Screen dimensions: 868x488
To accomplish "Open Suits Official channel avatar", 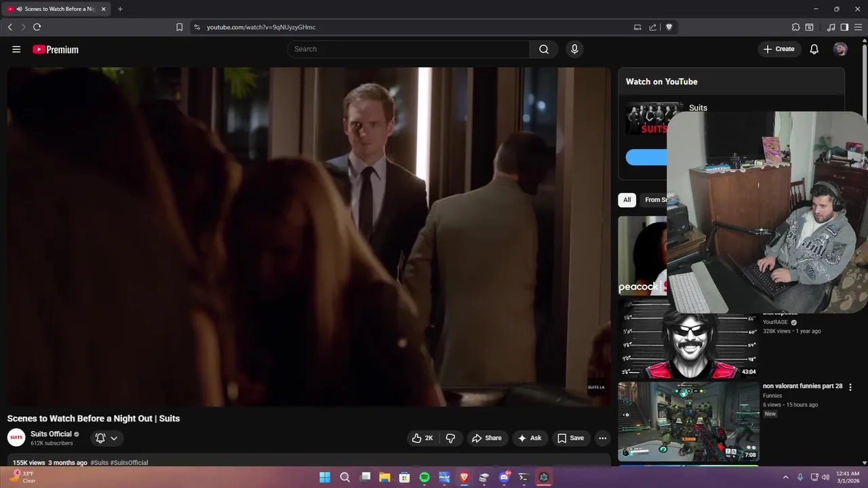I will (x=16, y=438).
